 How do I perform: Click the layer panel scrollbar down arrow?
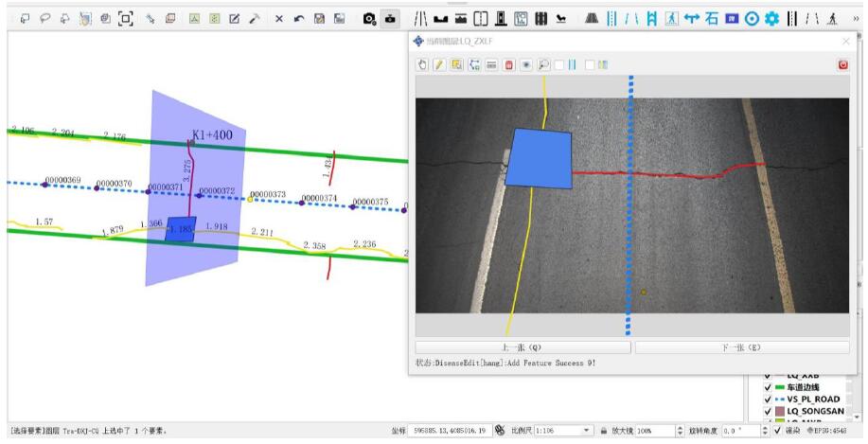coord(858,416)
